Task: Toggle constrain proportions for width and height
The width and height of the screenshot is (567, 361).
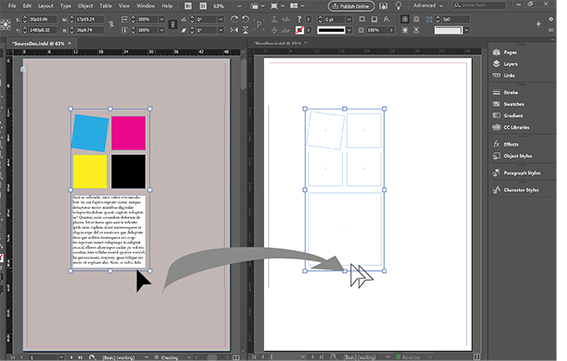Action: [111, 25]
